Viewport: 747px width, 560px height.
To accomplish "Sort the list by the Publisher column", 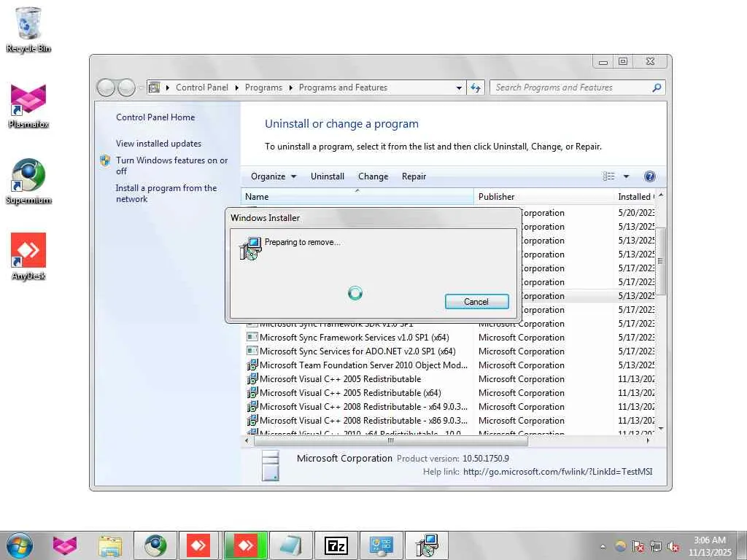I will 543,197.
